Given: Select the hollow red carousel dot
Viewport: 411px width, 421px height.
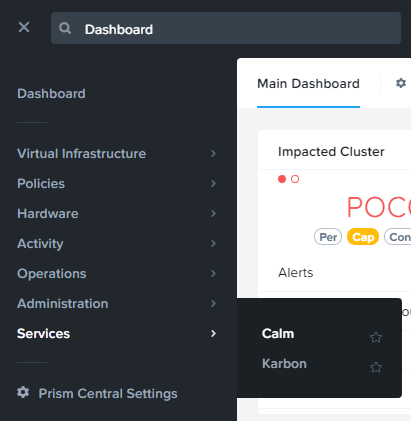Looking at the screenshot, I should (x=295, y=179).
